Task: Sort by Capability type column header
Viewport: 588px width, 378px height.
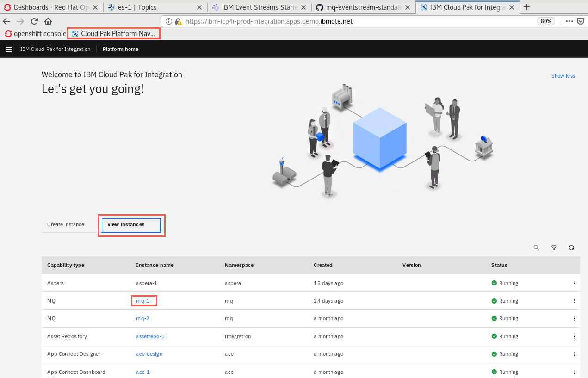Action: (66, 265)
